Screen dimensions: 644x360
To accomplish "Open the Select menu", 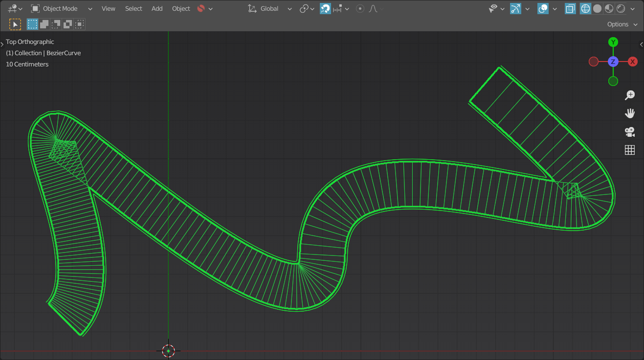I will click(x=133, y=9).
